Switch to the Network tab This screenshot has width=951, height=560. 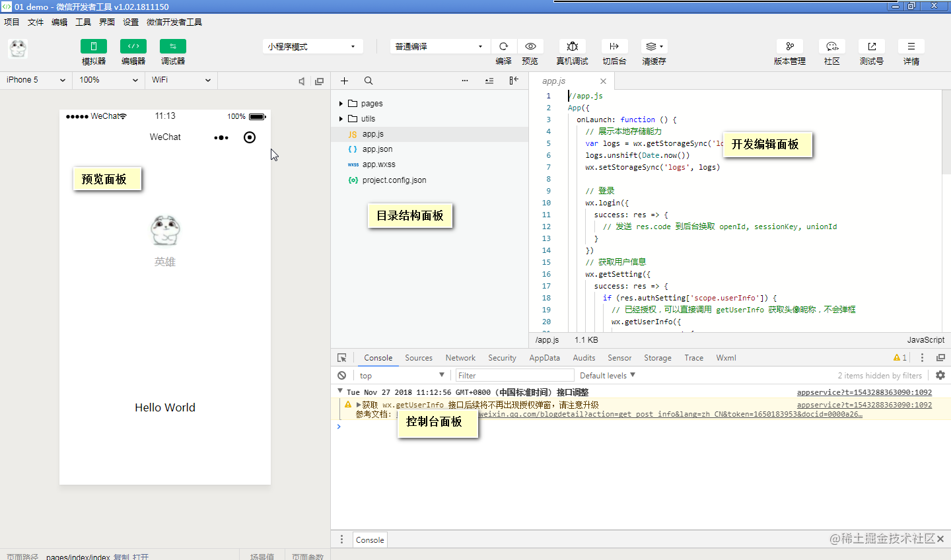460,358
